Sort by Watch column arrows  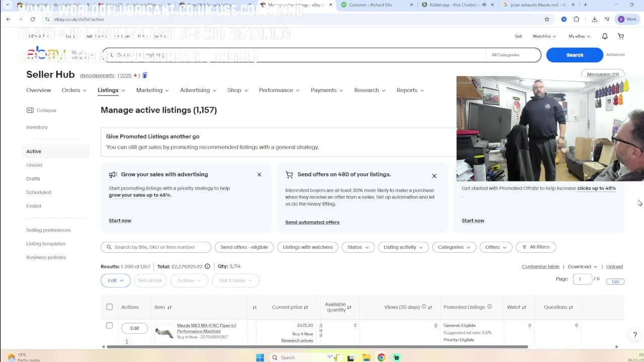(524, 307)
